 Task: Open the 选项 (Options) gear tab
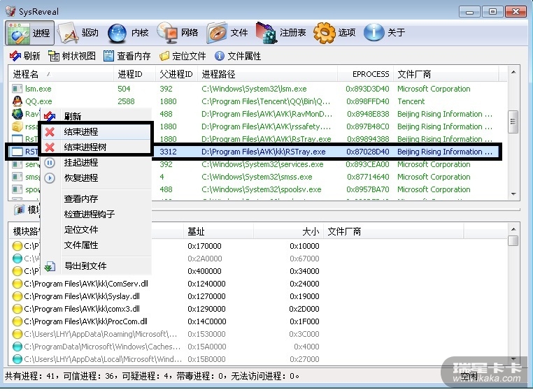coord(335,33)
